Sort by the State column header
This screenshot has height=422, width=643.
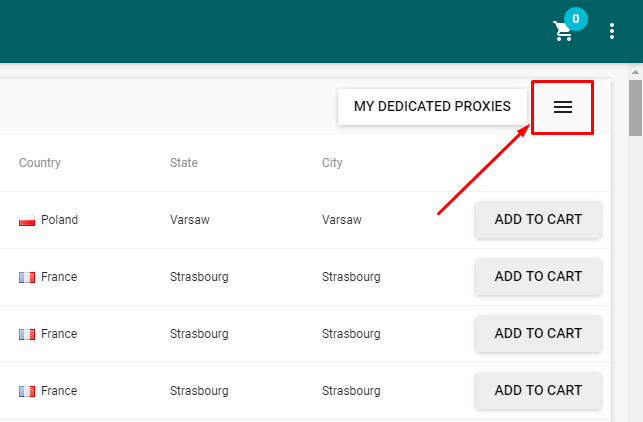(x=184, y=163)
